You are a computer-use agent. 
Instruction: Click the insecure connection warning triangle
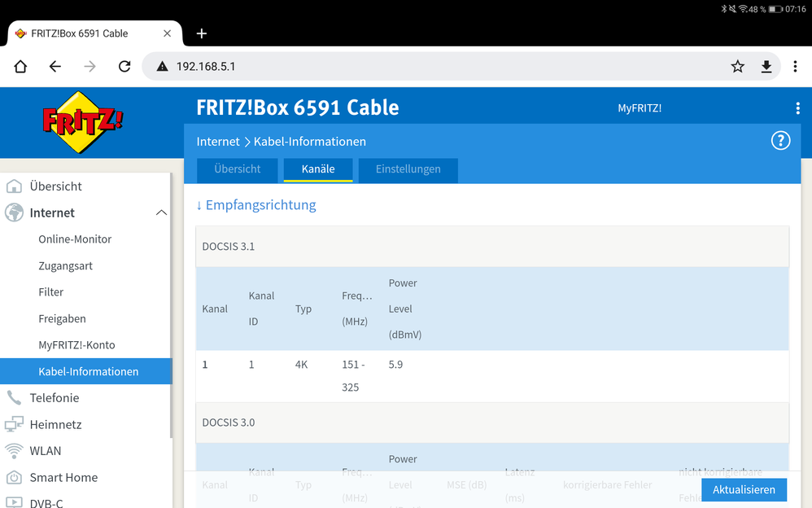pyautogui.click(x=162, y=67)
